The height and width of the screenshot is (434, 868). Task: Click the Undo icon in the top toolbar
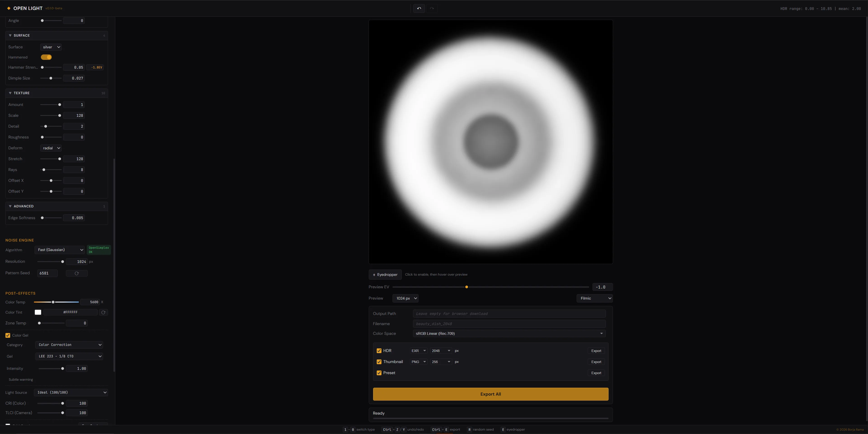[x=419, y=8]
